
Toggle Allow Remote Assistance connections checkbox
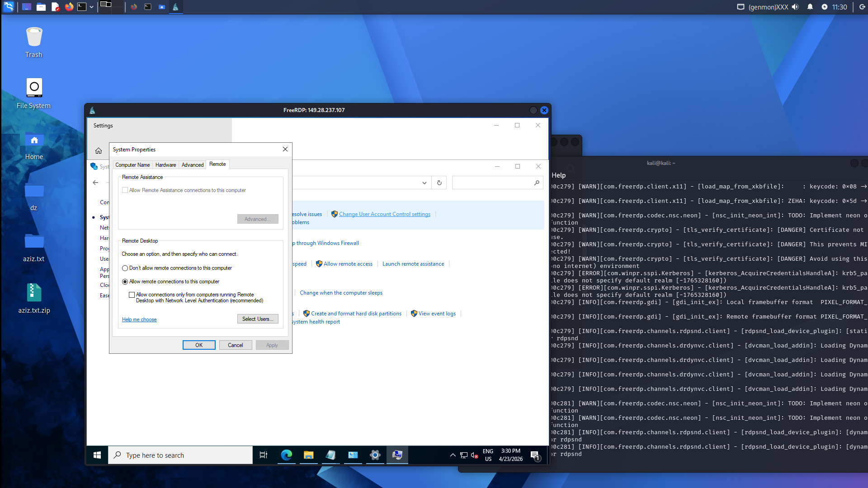125,190
